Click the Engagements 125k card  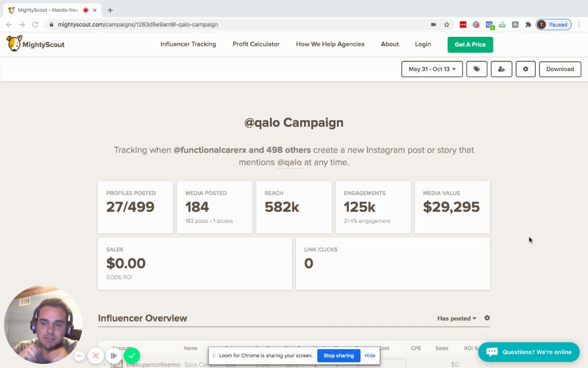point(373,208)
